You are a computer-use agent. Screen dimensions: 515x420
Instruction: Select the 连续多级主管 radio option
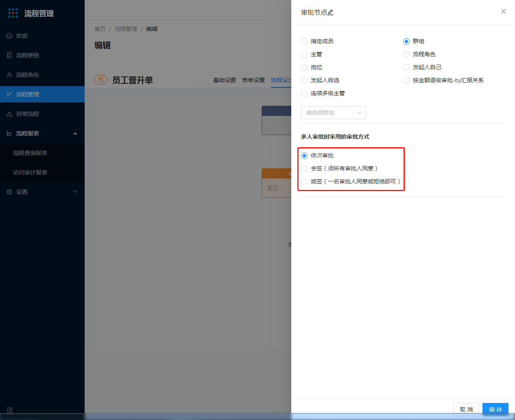click(304, 93)
